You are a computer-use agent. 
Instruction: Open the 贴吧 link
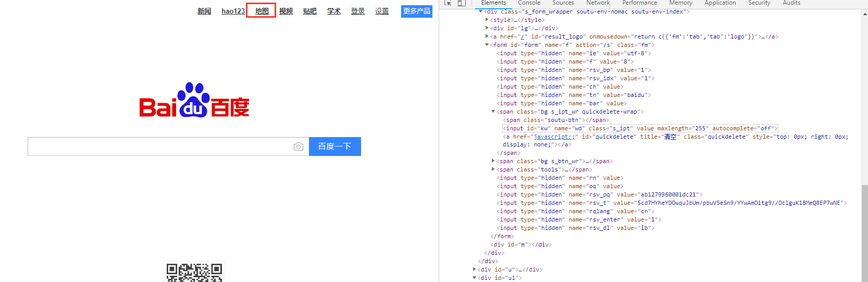310,11
